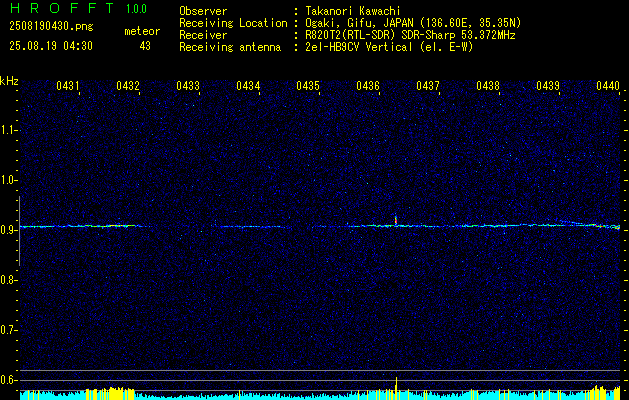Select the version number 1.0.0

(x=136, y=9)
